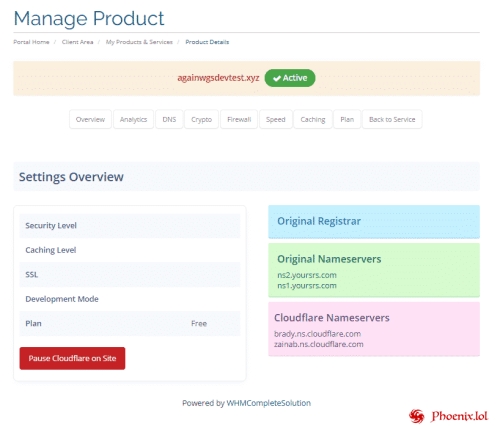
Task: Open WHMCompleteSolution link in footer
Action: coord(269,403)
